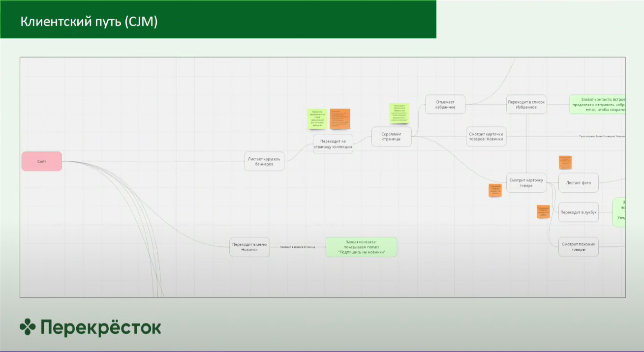Click orange sticky note above "Листает фото"
This screenshot has height=352, width=644.
click(565, 162)
